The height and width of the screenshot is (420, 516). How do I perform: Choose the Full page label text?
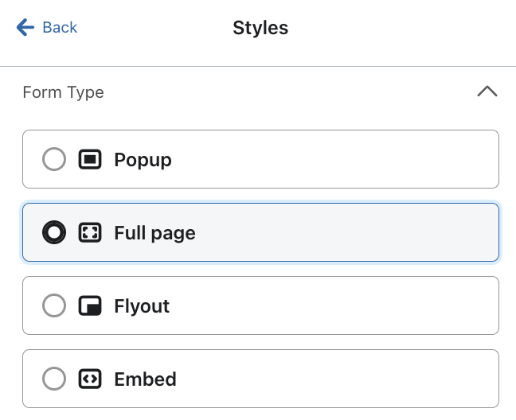point(154,233)
